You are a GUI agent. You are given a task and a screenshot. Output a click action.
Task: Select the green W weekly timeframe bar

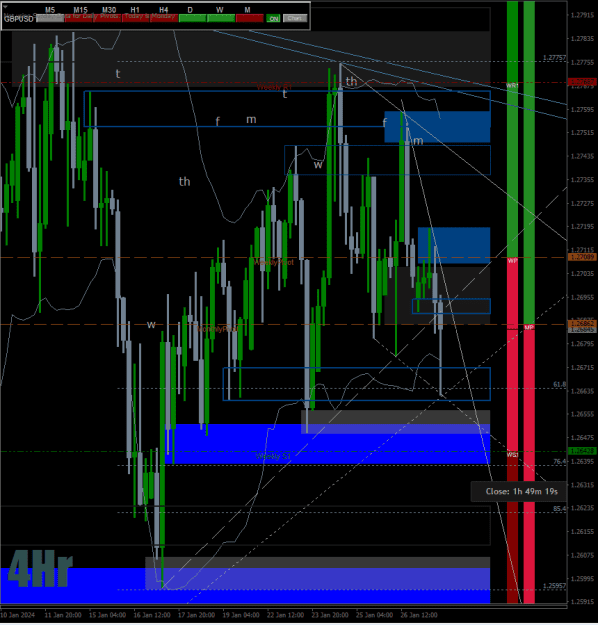(221, 18)
